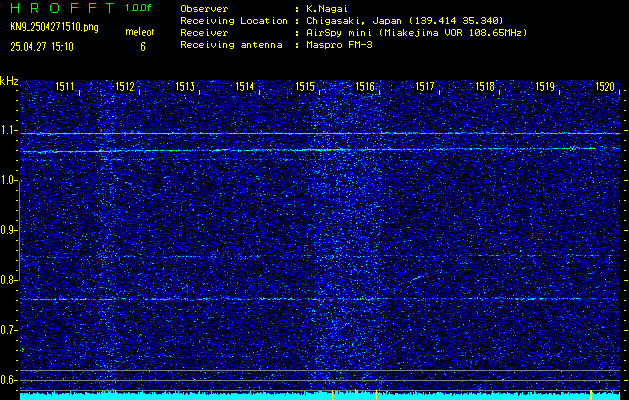Click the meteor count value 6
Image resolution: width=629 pixels, height=400 pixels.
point(143,47)
